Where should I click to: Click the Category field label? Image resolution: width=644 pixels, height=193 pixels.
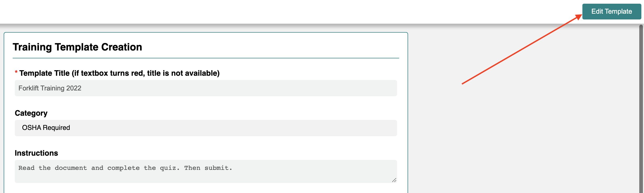31,113
